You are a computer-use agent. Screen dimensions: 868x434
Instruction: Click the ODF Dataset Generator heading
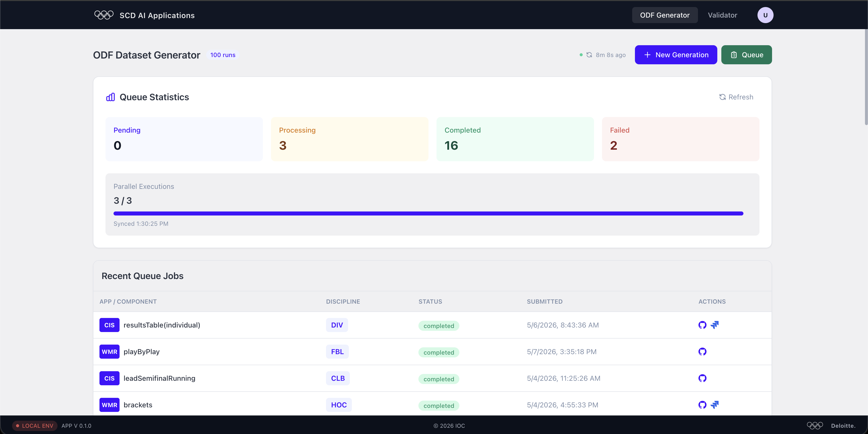(x=147, y=55)
